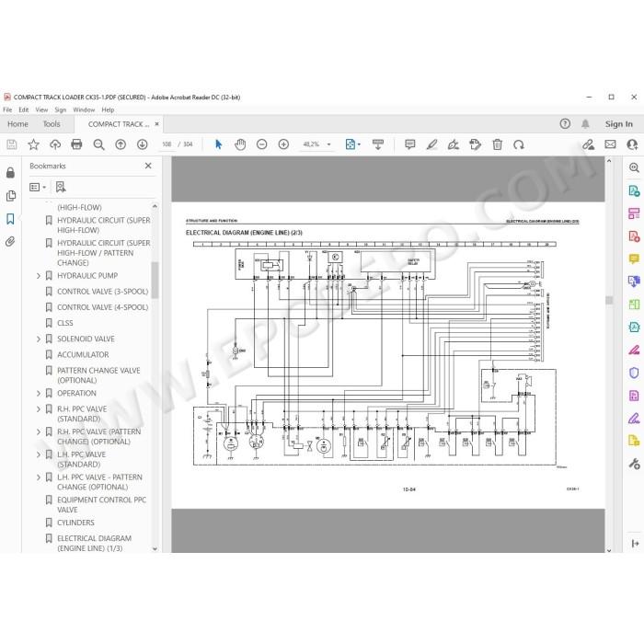Open the Attachments paperclip panel
This screenshot has height=644, width=644.
coord(10,241)
